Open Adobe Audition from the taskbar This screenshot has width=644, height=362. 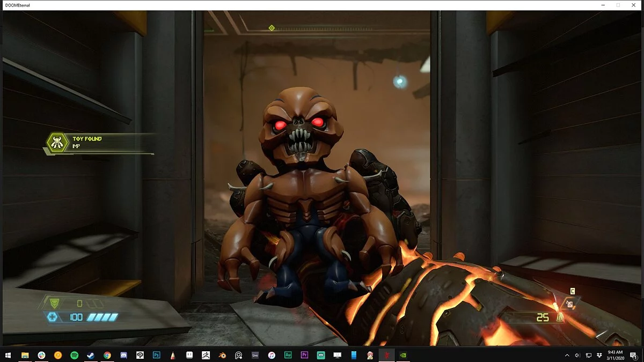click(288, 355)
